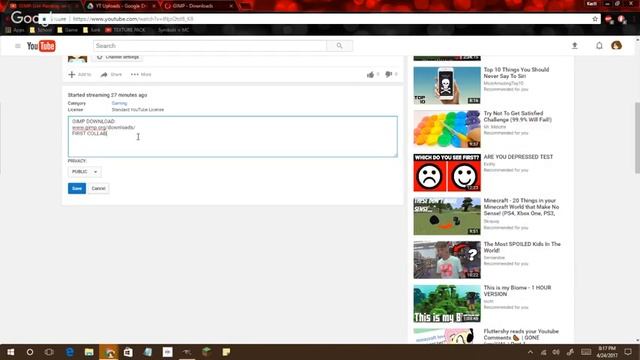
Task: Click the Share arrow button
Action: tap(111, 74)
